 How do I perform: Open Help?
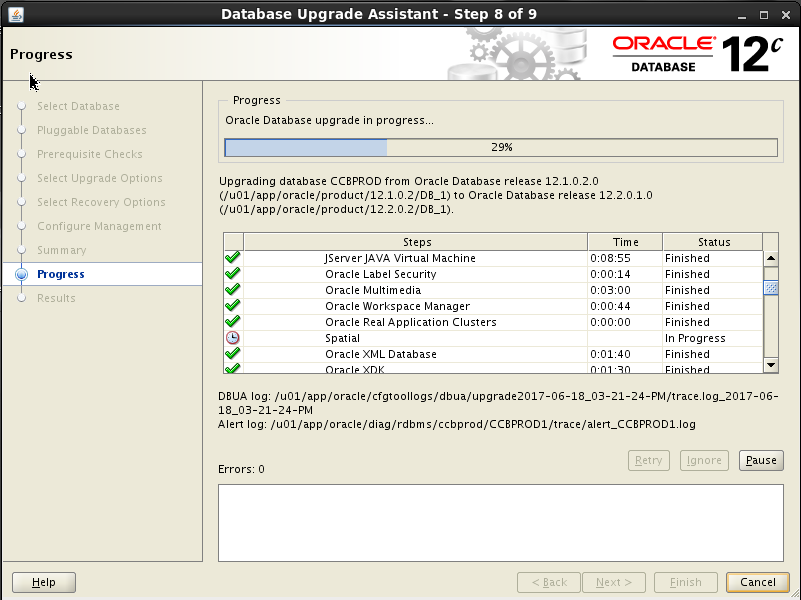pyautogui.click(x=43, y=582)
